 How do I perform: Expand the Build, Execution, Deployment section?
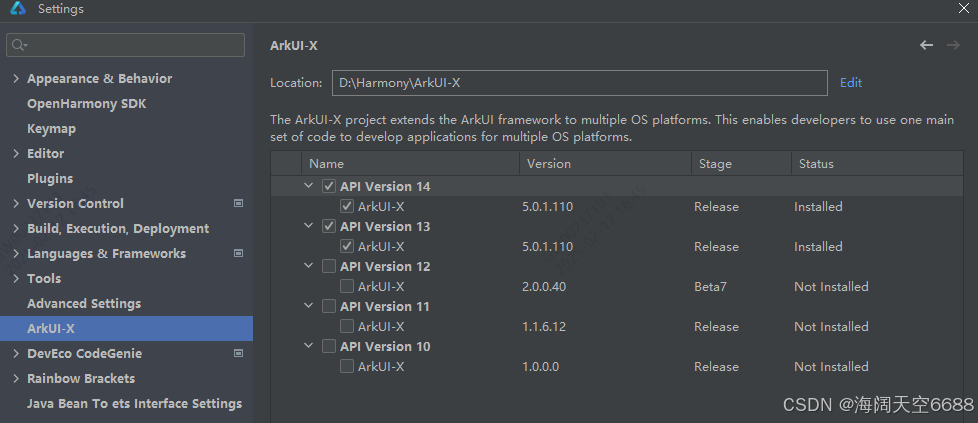tap(16, 228)
